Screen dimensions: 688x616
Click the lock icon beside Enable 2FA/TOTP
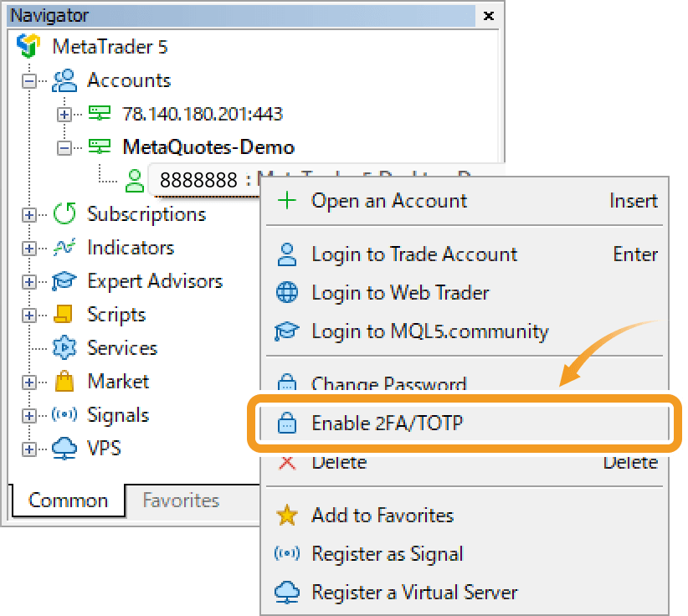(x=287, y=423)
